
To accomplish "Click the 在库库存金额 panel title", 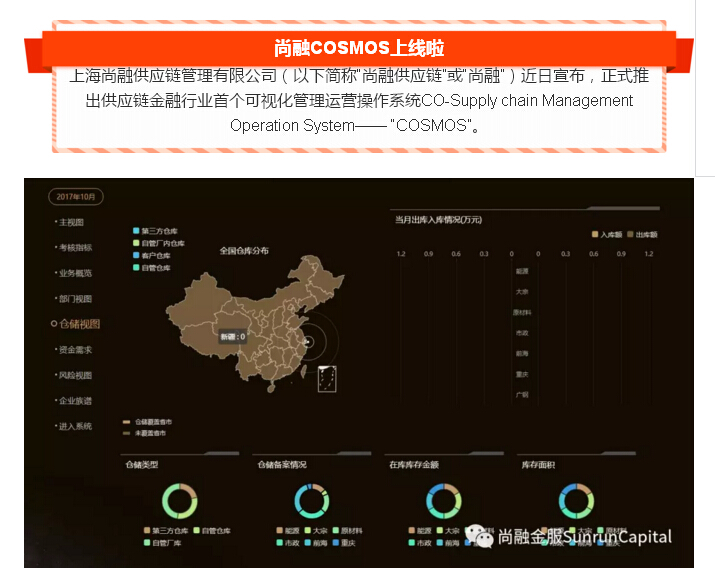I will pos(414,465).
